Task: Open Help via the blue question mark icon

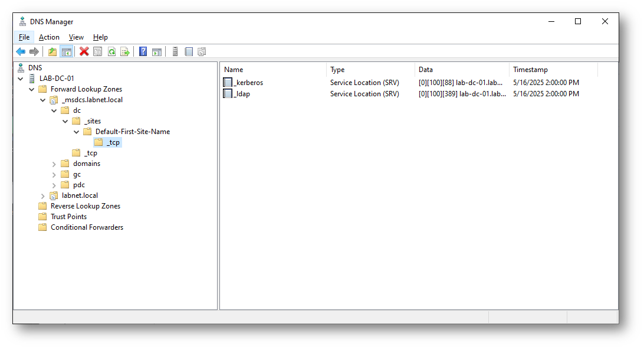Action: (x=143, y=51)
